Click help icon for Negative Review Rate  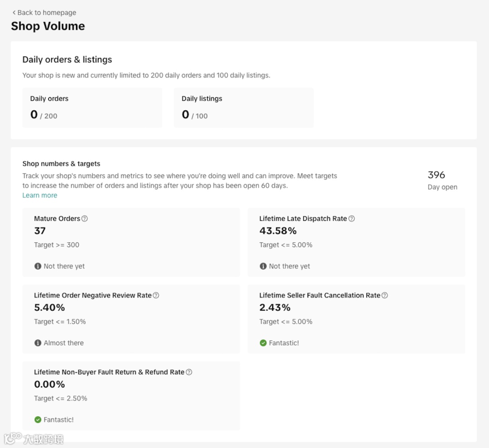pos(156,295)
